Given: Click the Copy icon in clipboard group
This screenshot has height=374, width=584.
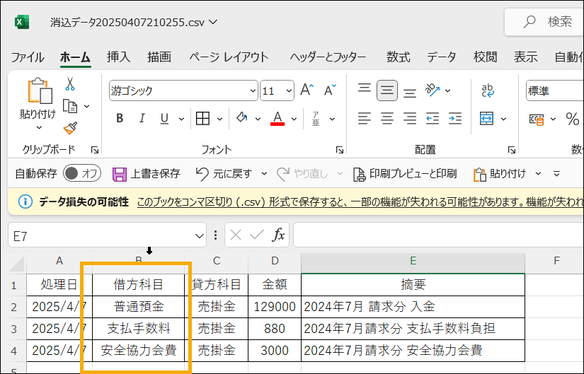Looking at the screenshot, I should [70, 106].
